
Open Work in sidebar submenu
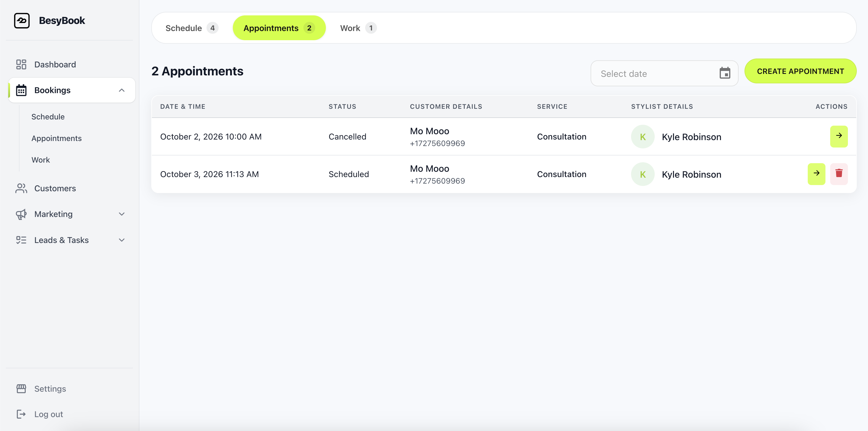(x=40, y=160)
